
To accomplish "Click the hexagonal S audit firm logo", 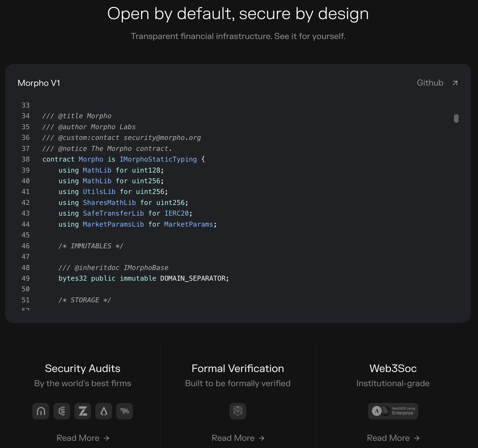I will click(62, 411).
